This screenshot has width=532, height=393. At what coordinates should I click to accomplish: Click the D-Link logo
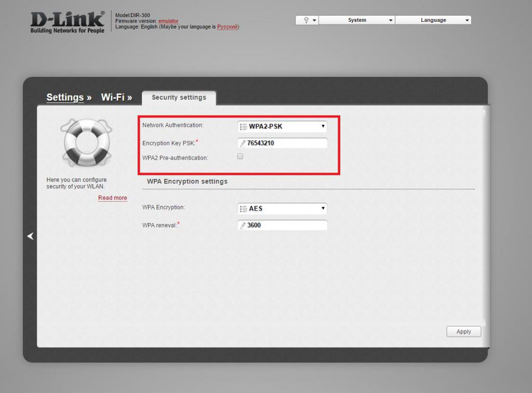(x=67, y=22)
